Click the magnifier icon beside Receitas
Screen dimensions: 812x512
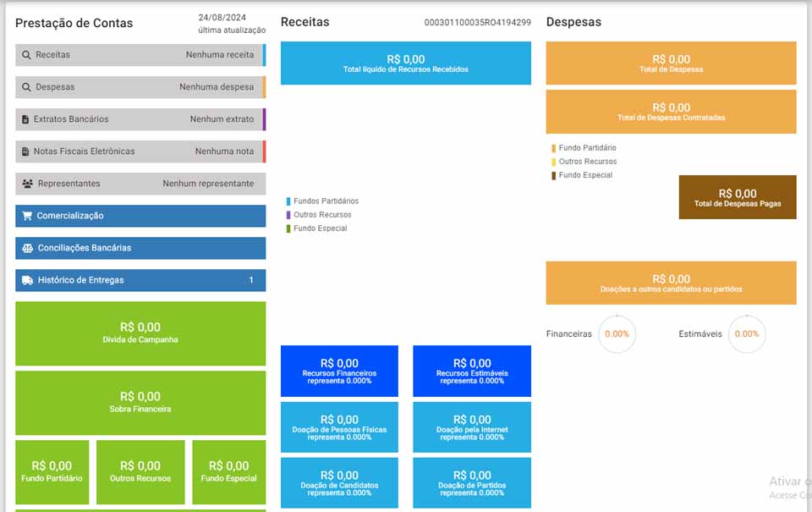[x=27, y=55]
